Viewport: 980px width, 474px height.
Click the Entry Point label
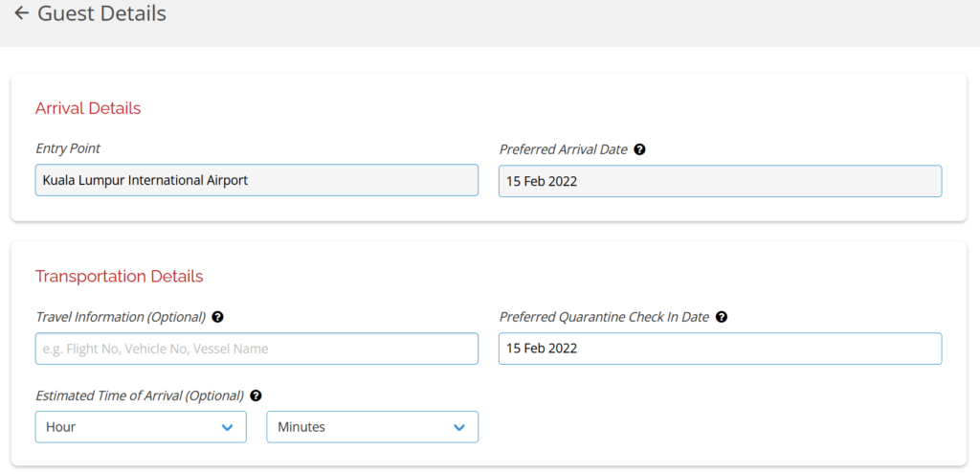(68, 148)
